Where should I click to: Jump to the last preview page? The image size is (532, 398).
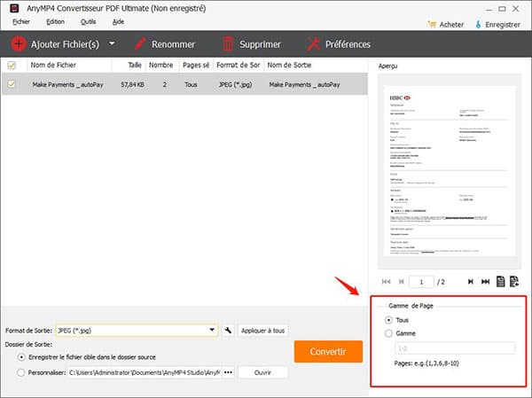pyautogui.click(x=485, y=282)
